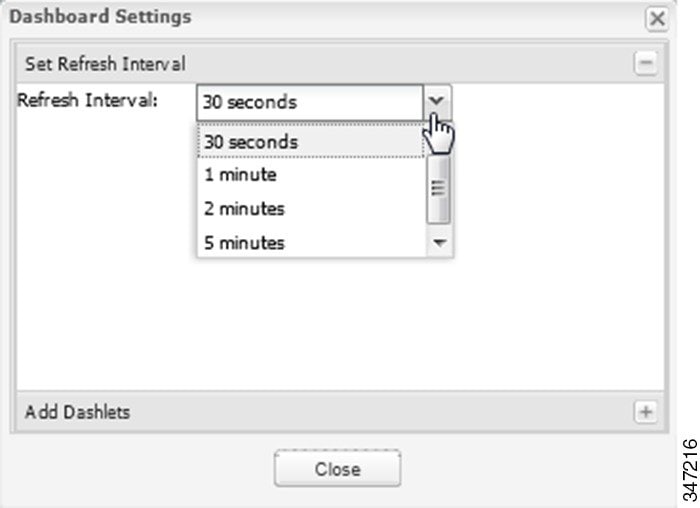Image resolution: width=700 pixels, height=508 pixels.
Task: Click the scrollbar track below the thumb
Action: [438, 228]
